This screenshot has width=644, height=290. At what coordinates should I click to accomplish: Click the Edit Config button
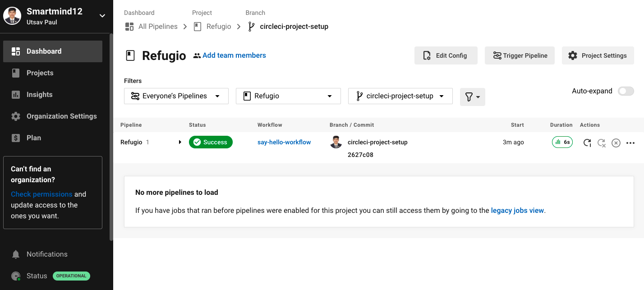446,55
